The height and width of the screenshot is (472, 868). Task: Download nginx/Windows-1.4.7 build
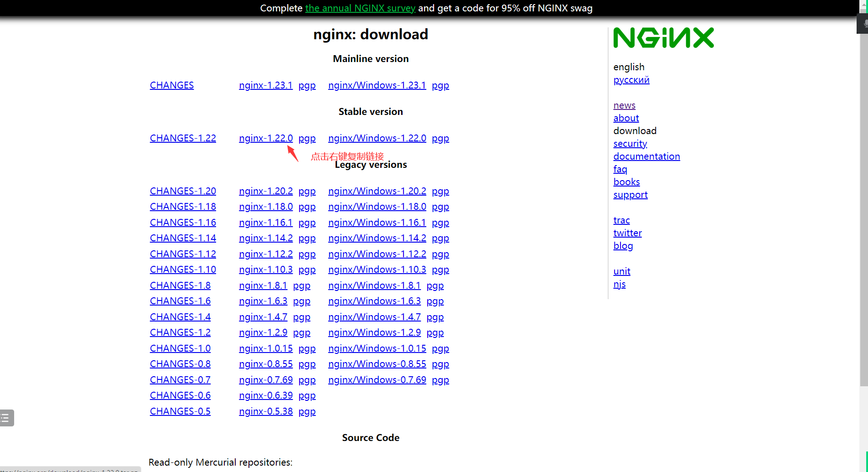(374, 317)
